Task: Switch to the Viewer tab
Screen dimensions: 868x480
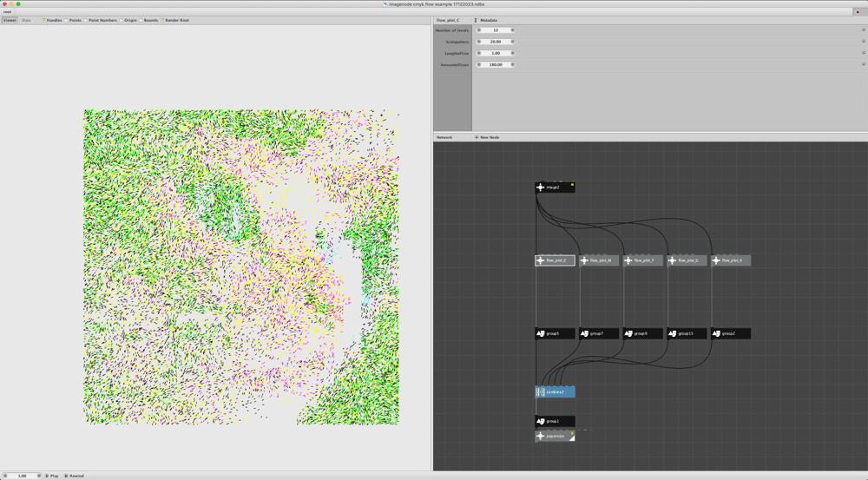Action: (10, 20)
